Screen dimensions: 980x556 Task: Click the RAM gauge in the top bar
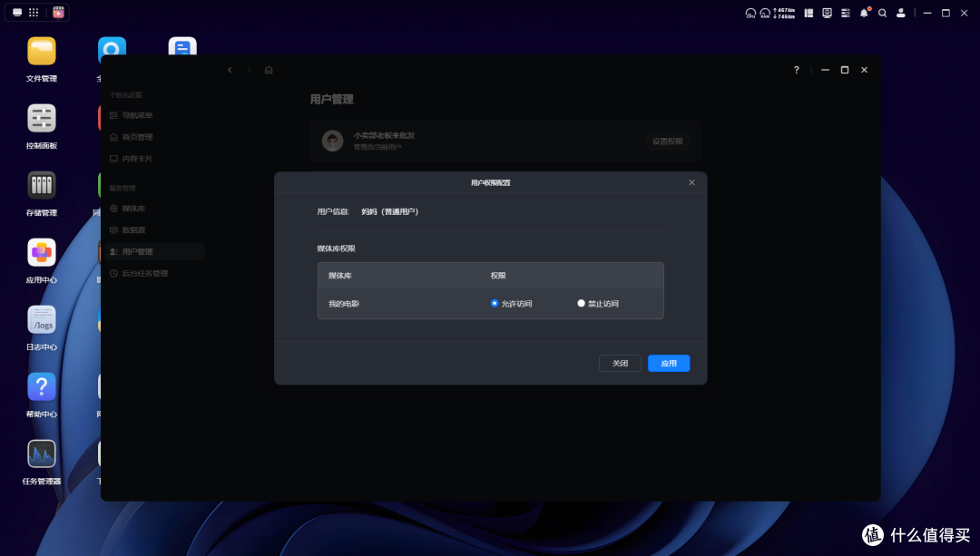[765, 13]
